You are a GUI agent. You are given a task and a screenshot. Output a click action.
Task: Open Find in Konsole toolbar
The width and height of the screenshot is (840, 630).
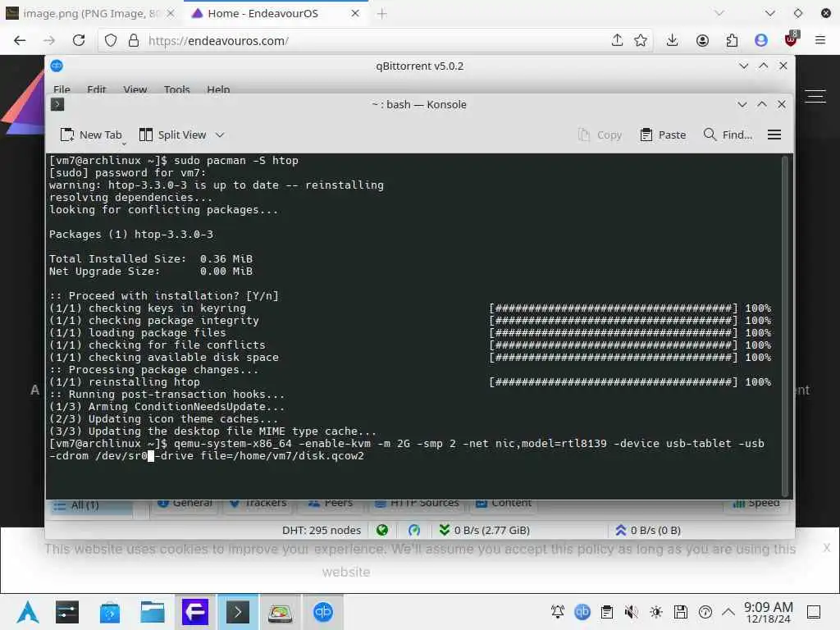tap(728, 135)
